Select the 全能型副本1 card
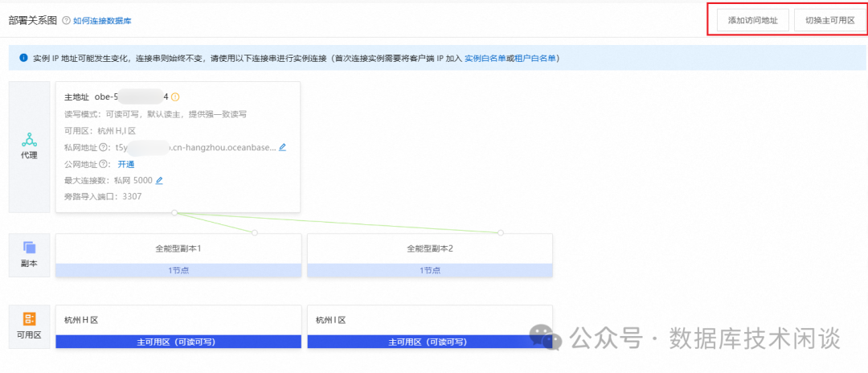868x373 pixels. point(178,255)
